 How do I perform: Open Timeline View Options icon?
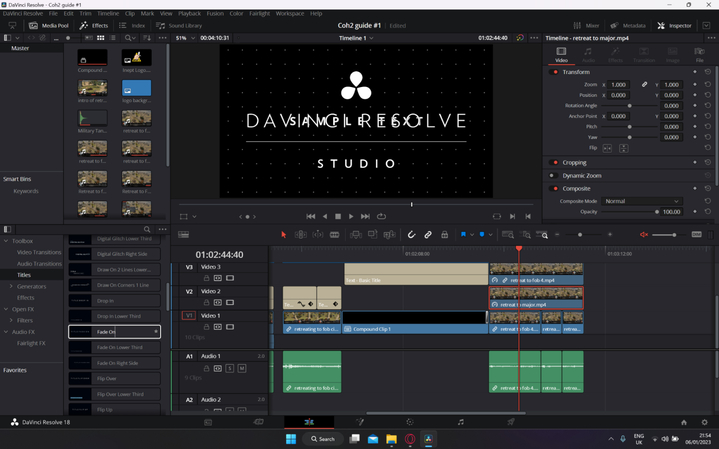click(183, 234)
